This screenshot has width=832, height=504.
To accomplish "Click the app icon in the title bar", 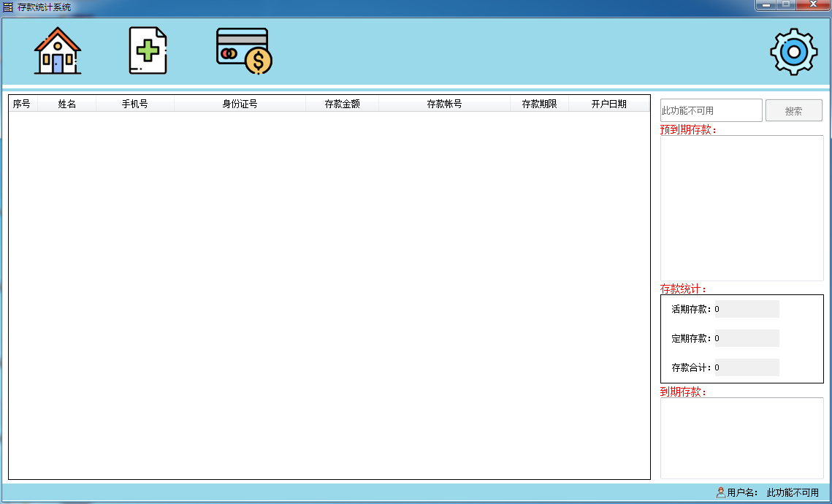I will point(8,7).
